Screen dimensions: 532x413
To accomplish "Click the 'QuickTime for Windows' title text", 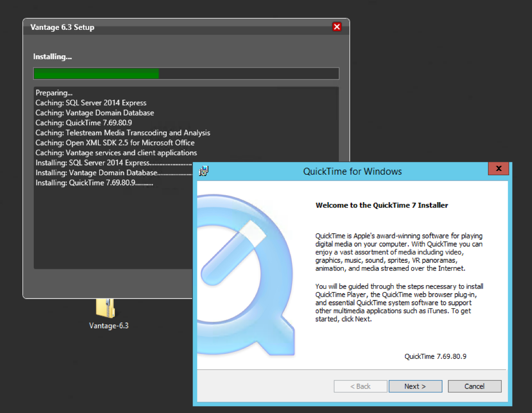I will pos(353,171).
